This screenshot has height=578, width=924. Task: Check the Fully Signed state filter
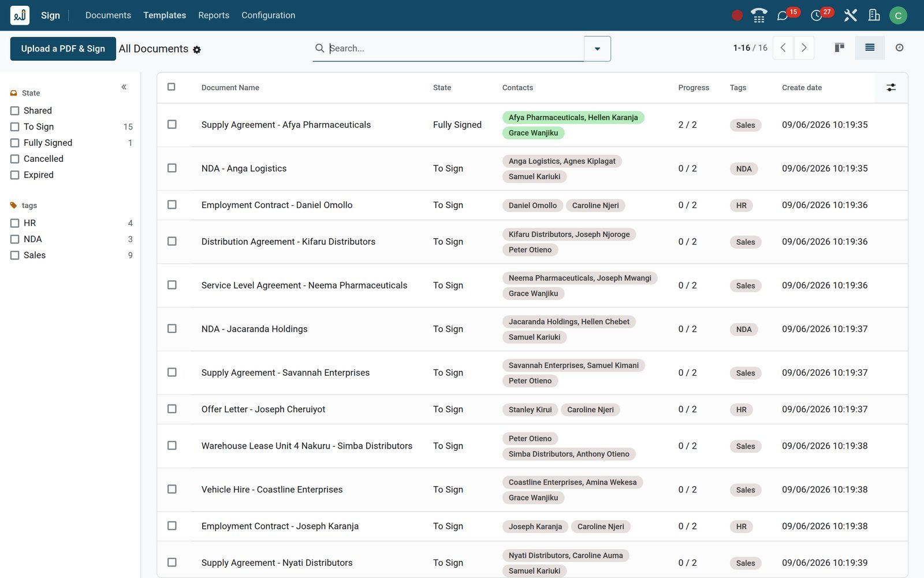pyautogui.click(x=15, y=143)
